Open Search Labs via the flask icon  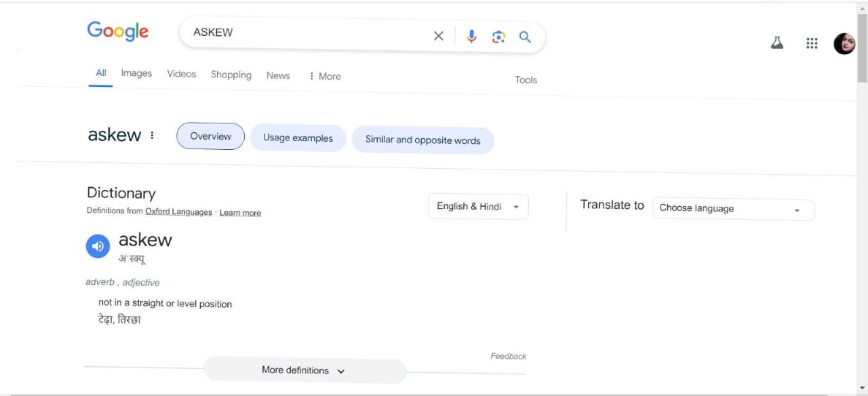click(776, 42)
